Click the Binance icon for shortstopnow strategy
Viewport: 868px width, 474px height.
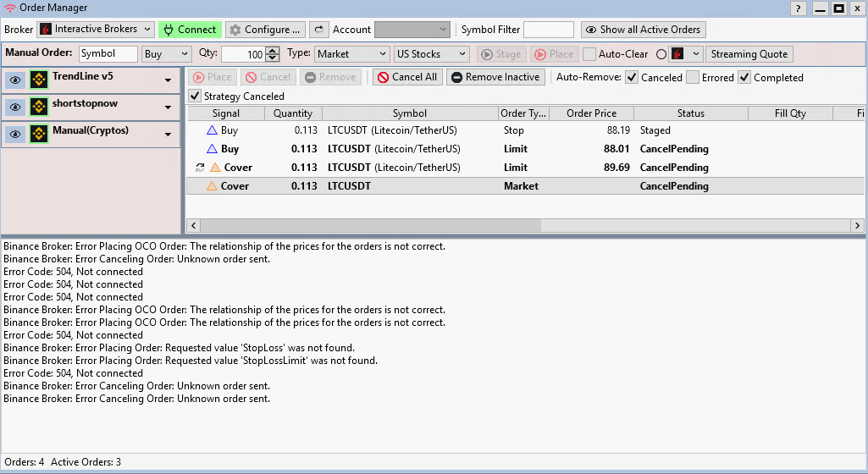point(38,107)
